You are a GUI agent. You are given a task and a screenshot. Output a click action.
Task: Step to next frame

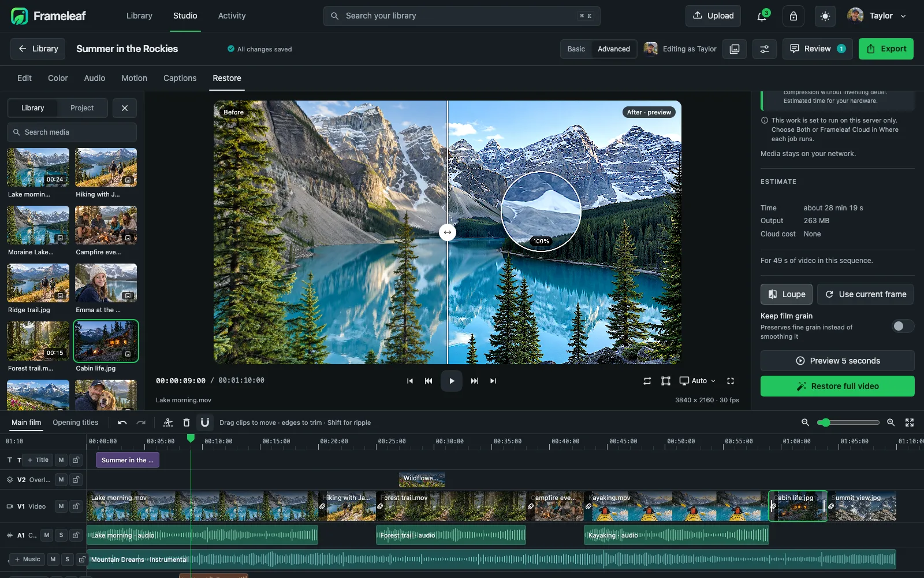pos(475,381)
